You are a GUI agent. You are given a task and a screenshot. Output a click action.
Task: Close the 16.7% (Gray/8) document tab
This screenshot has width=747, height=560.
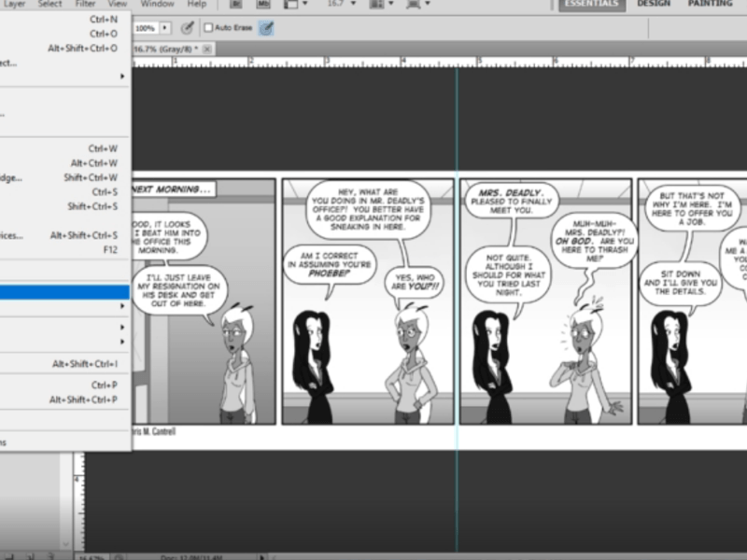coord(207,49)
